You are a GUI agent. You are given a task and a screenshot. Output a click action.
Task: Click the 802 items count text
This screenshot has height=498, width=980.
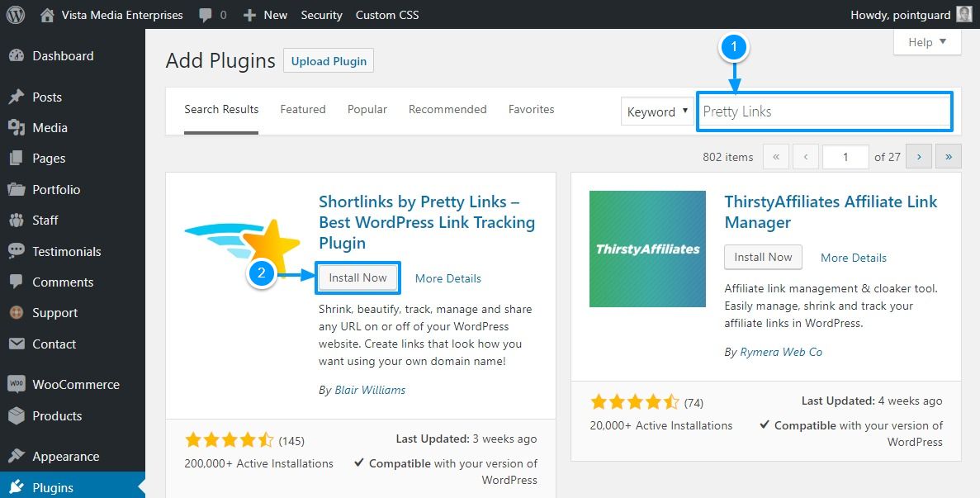pyautogui.click(x=728, y=158)
